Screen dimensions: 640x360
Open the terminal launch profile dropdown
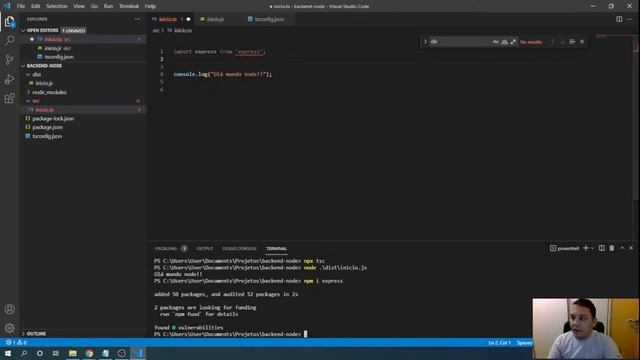click(592, 248)
